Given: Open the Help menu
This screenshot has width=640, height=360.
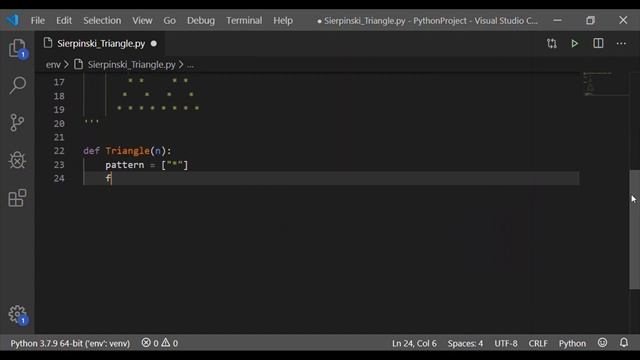Looking at the screenshot, I should [x=283, y=20].
